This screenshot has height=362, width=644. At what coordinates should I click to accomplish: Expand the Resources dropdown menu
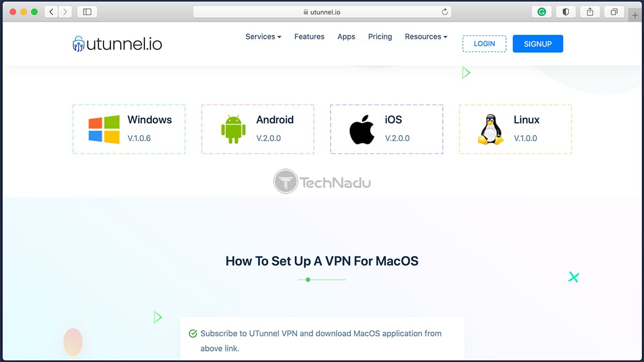tap(426, 36)
